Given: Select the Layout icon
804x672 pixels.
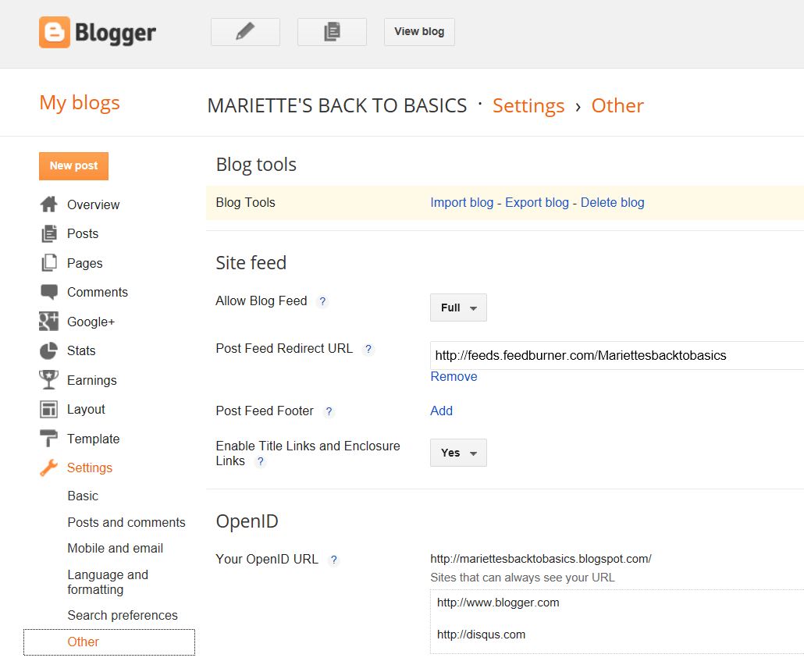Looking at the screenshot, I should [x=48, y=409].
